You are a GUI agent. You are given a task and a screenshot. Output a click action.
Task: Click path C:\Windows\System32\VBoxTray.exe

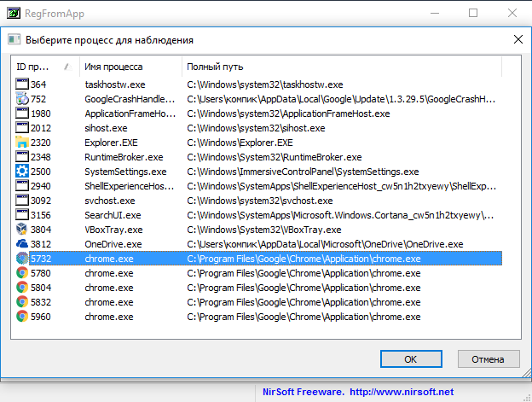(264, 230)
